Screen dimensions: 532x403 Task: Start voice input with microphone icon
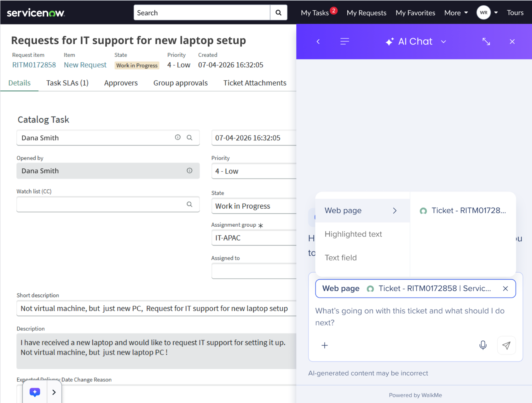coord(483,345)
